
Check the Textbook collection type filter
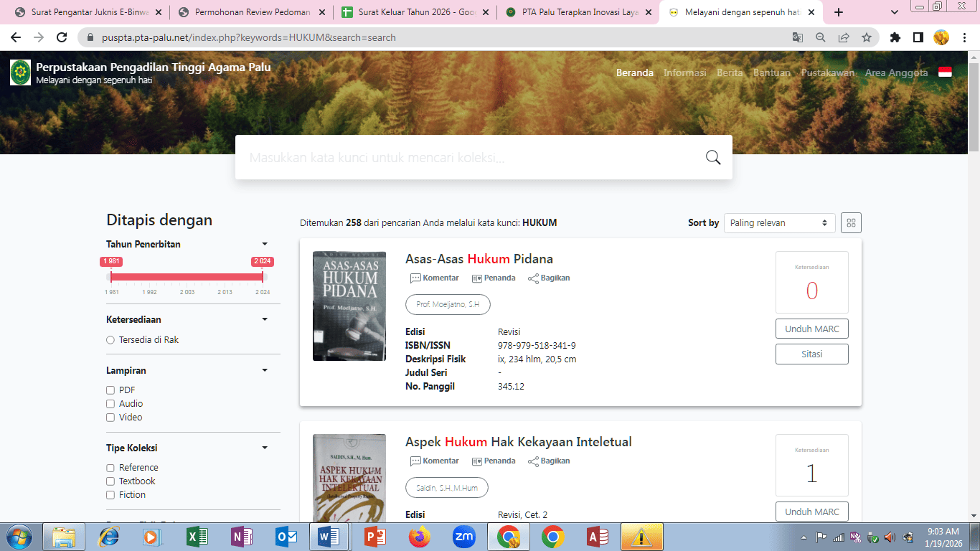tap(110, 481)
